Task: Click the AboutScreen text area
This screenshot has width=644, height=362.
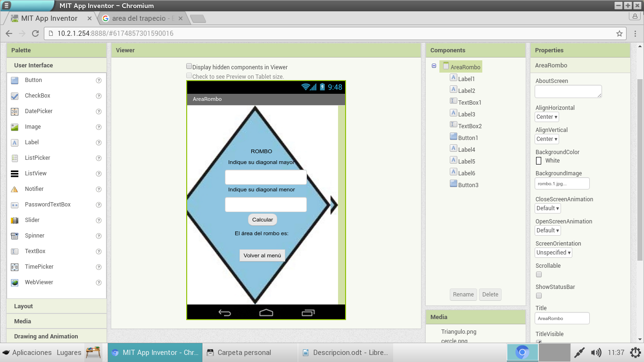Action: point(568,91)
